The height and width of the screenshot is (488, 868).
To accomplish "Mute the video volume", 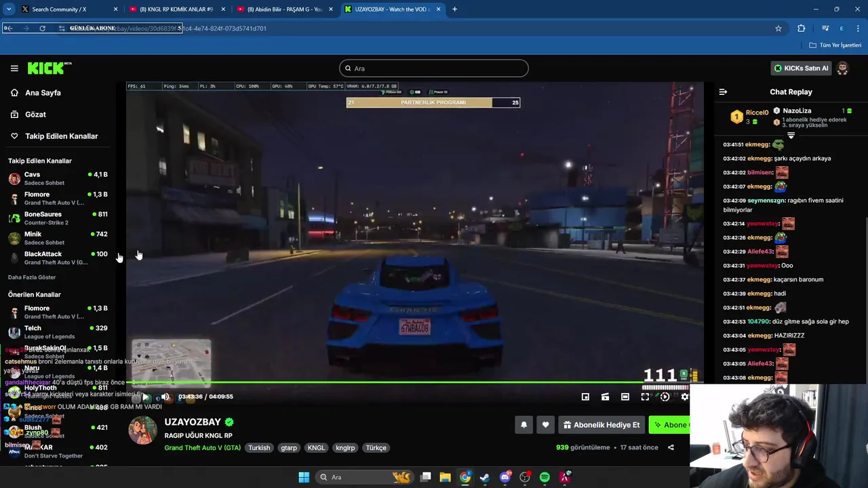I will coord(165,397).
